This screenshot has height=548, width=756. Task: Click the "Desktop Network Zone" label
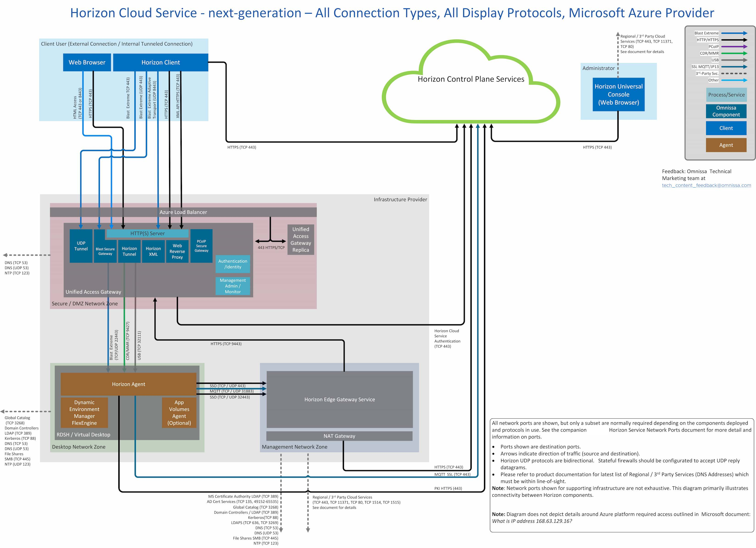click(x=79, y=447)
